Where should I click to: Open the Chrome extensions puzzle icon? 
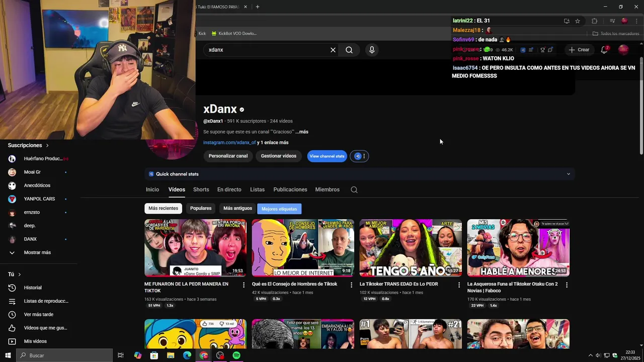point(594,21)
